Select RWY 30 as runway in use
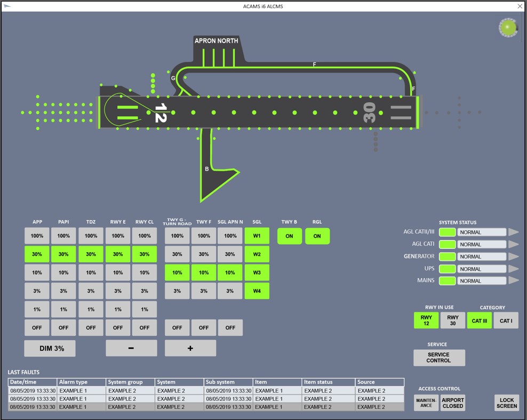 pyautogui.click(x=453, y=320)
